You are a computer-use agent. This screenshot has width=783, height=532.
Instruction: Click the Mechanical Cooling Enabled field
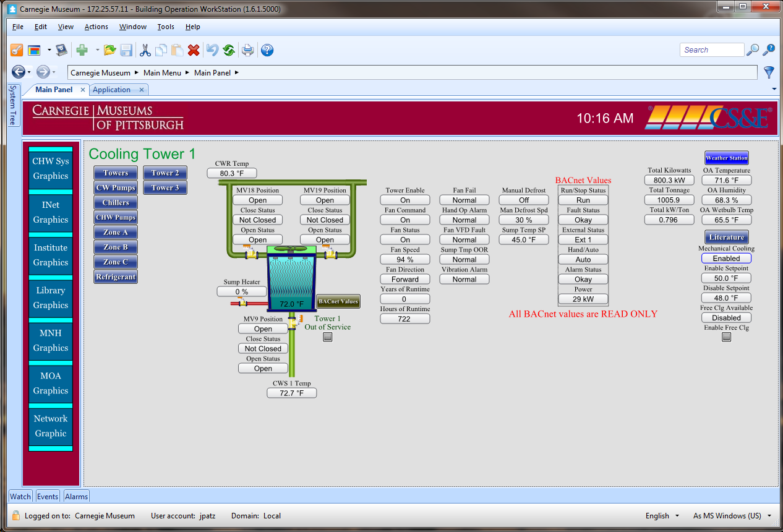click(727, 259)
